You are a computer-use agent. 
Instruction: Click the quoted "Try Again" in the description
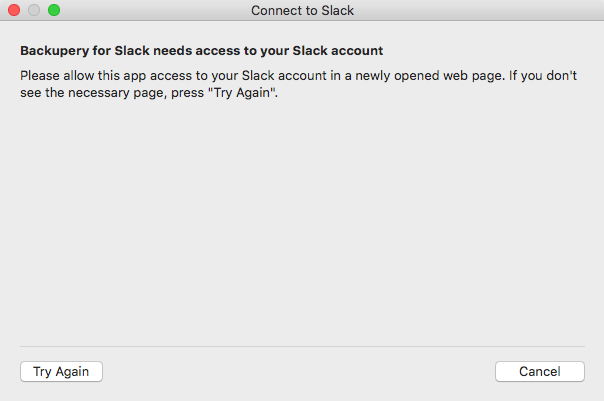coord(242,93)
